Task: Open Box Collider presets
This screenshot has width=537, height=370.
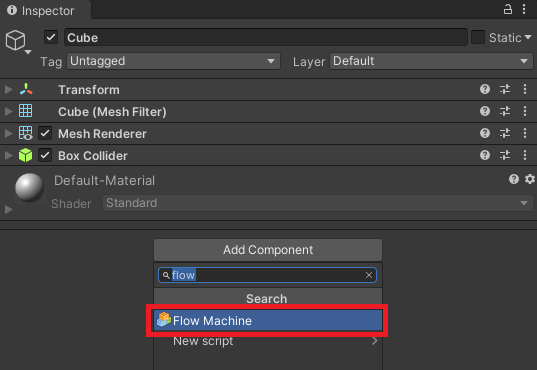Action: coord(505,155)
